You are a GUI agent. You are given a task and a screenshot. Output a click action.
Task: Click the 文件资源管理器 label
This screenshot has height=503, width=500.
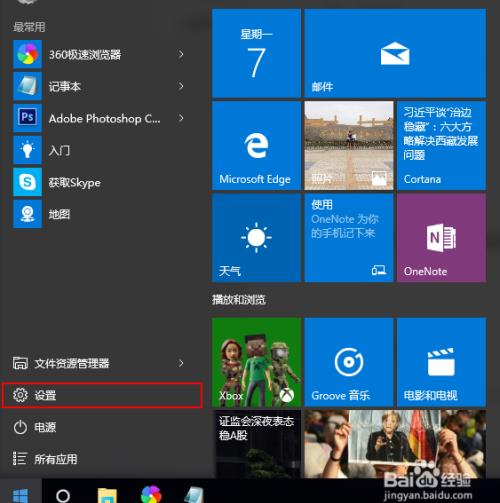(x=72, y=363)
